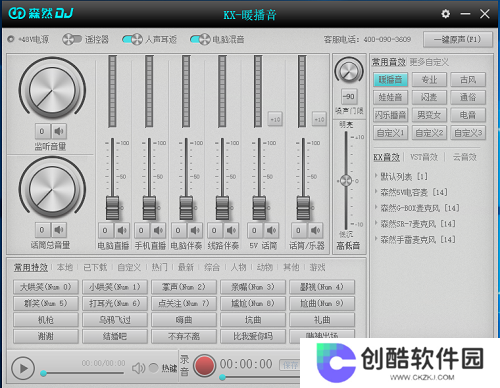Screen dimensions: 500x388
Task: Expand the 森然SR-7麦克风 [14] list
Action: [376, 223]
